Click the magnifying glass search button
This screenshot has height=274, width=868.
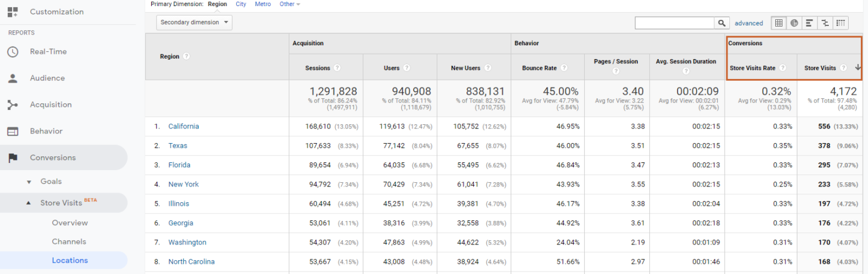pos(722,23)
